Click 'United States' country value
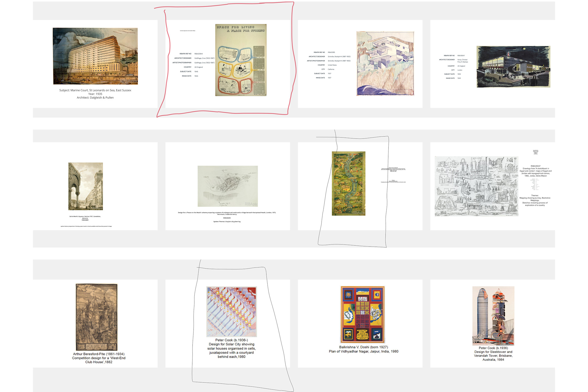Screen dimensions: 588x392 [332, 65]
